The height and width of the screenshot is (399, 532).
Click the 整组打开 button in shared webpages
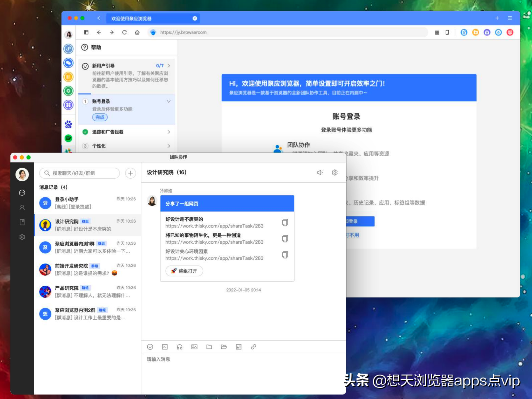coord(184,271)
